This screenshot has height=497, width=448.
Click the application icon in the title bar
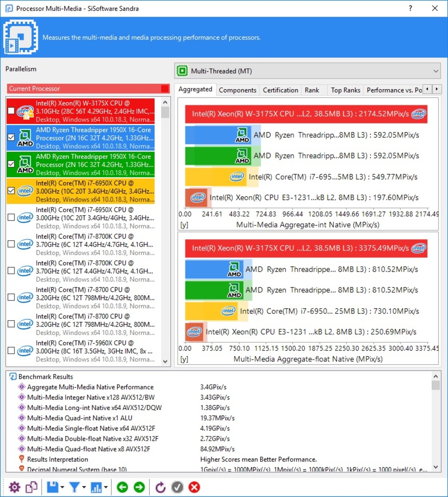click(9, 8)
